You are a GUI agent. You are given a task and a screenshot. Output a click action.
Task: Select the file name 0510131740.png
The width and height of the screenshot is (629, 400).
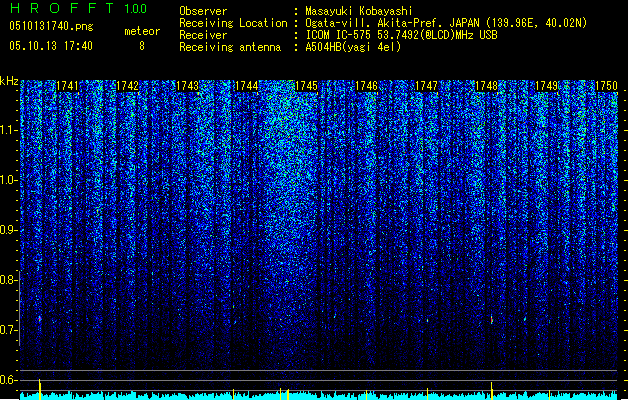pos(51,26)
